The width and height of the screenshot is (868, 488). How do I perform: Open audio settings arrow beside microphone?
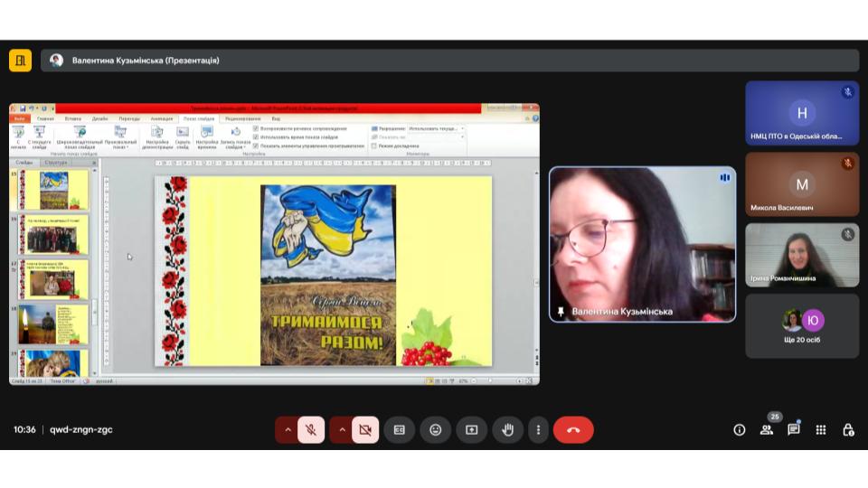288,430
